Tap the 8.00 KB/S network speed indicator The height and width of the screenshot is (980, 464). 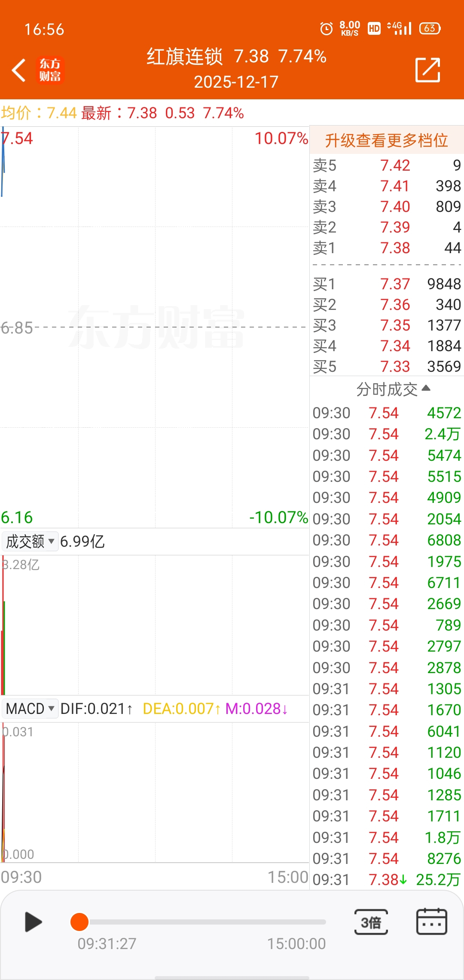tap(350, 28)
